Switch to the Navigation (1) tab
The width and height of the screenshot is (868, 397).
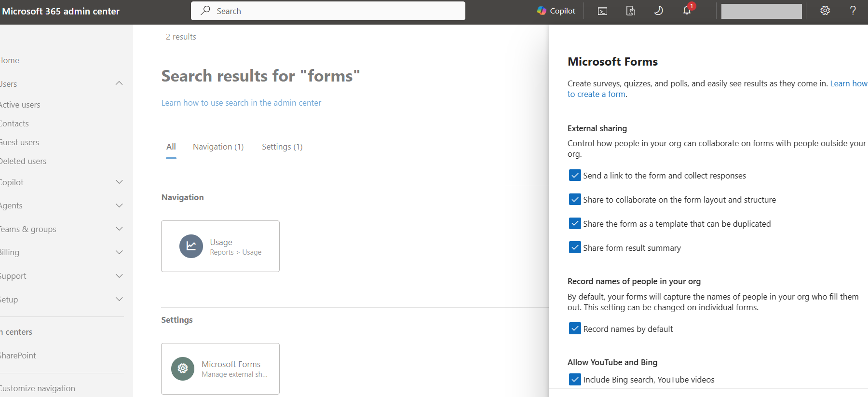pos(218,147)
